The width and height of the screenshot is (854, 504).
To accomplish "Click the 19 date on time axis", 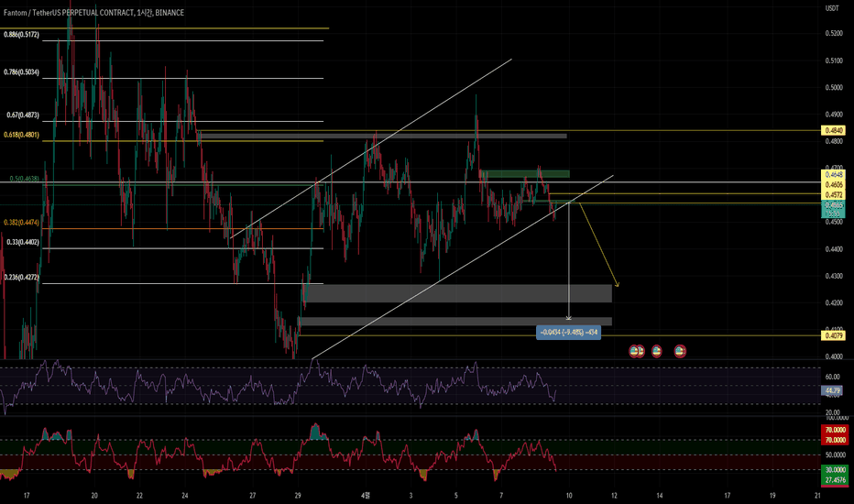I will pos(772,495).
